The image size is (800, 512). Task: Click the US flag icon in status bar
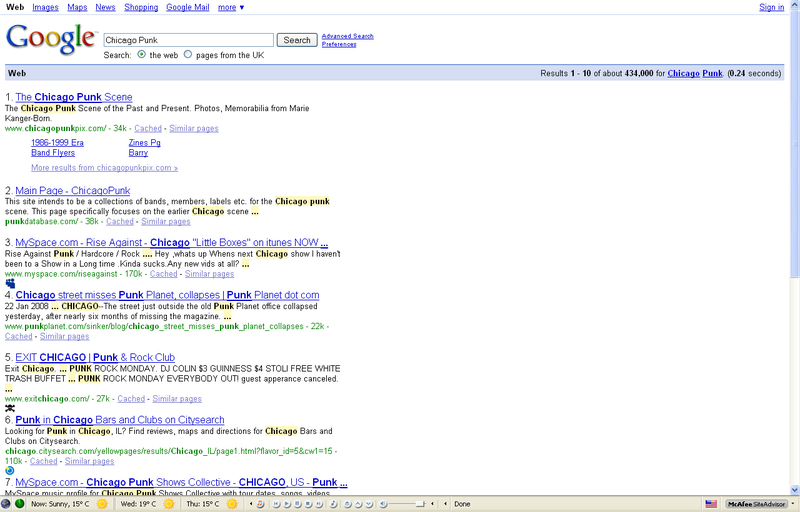point(711,504)
